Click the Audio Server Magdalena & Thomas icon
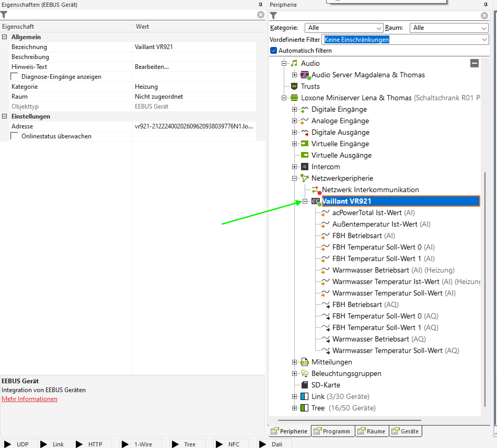 (305, 75)
